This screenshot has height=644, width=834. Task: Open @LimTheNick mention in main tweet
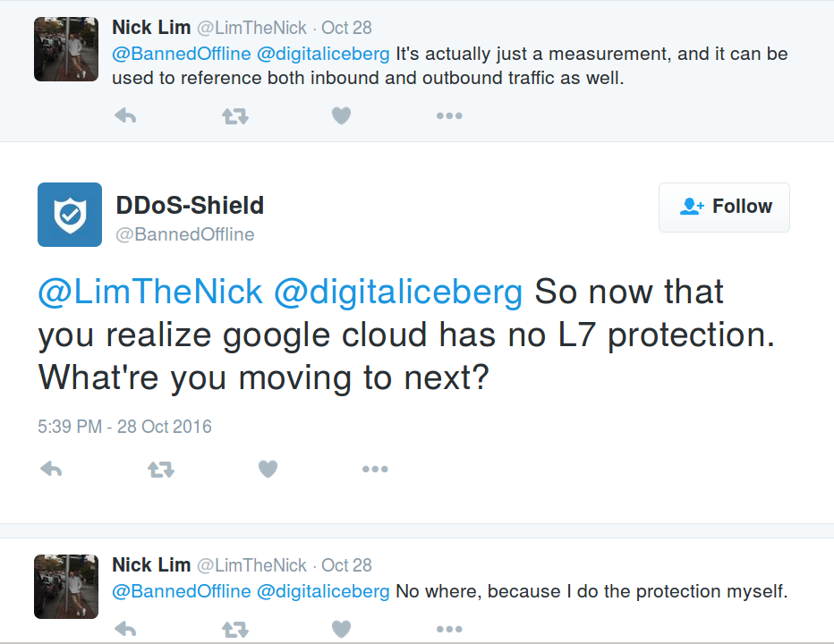150,292
